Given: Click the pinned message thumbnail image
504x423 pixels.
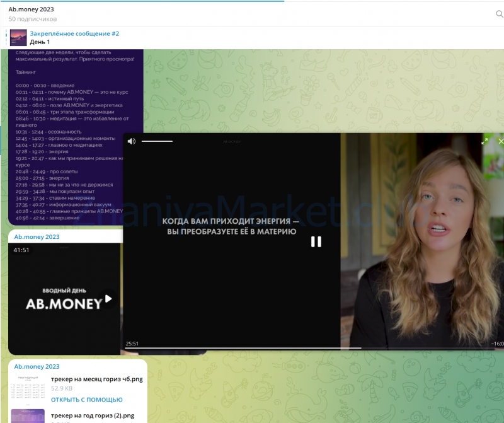Looking at the screenshot, I should [x=18, y=38].
